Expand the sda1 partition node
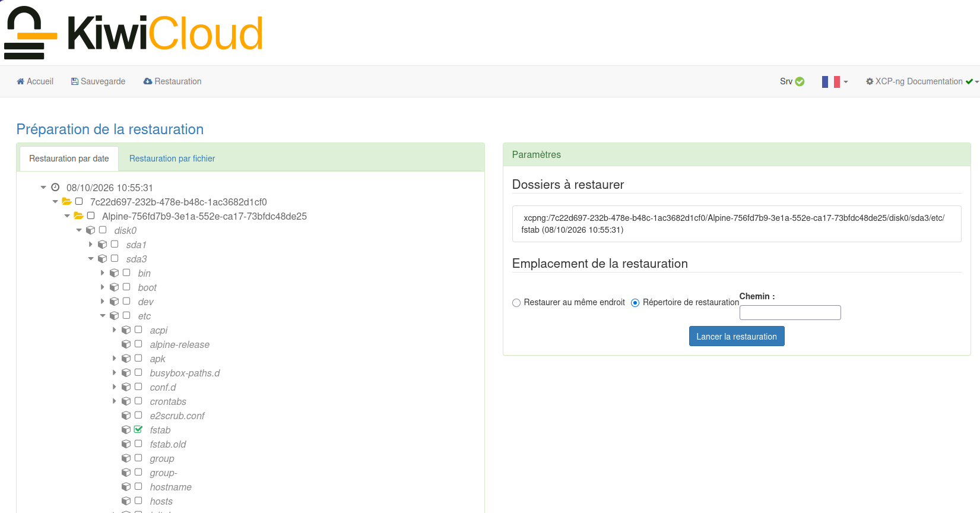Screen dimensions: 980x513 pos(91,244)
